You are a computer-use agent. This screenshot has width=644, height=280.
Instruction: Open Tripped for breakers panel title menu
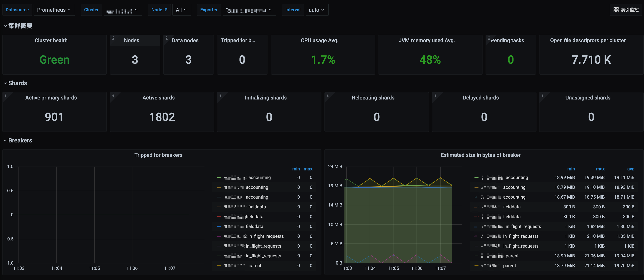point(158,155)
